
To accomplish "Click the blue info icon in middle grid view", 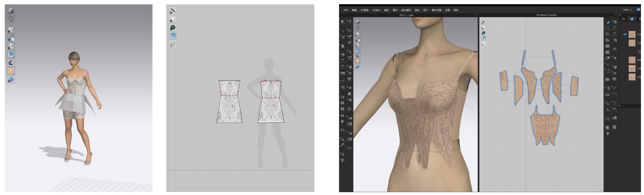I will [173, 28].
